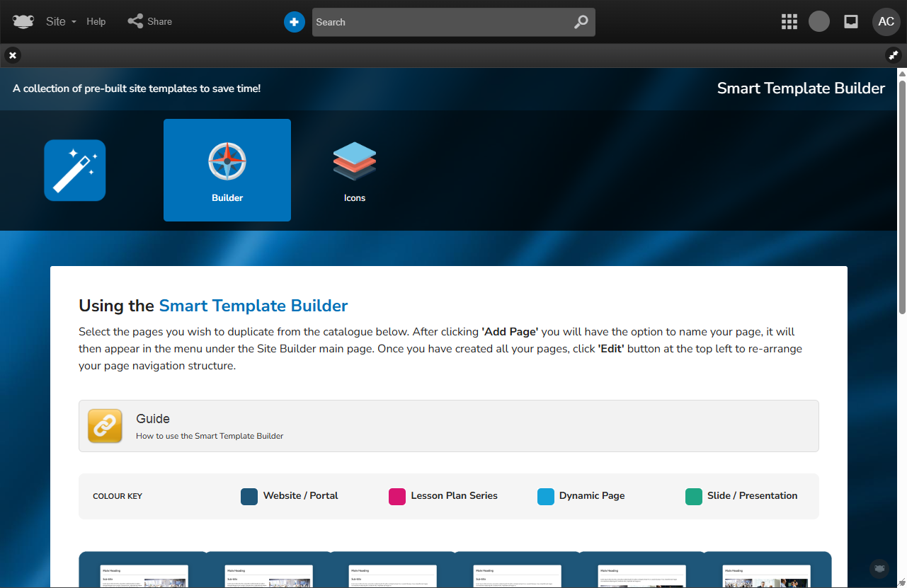The image size is (907, 588).
Task: Click the magnifying glass search icon
Action: 581,22
